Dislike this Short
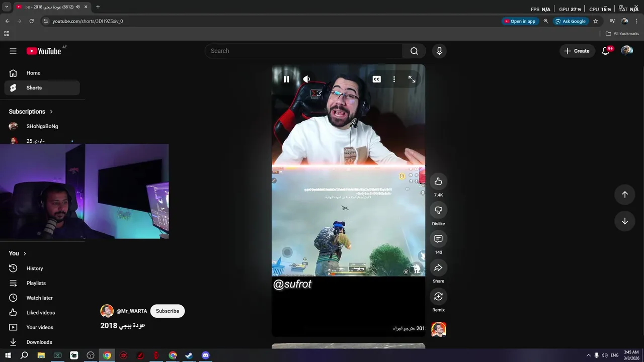644x362 pixels. coord(438,210)
